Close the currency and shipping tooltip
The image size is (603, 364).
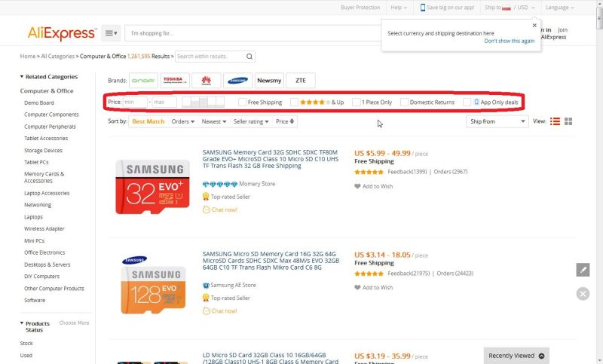click(x=534, y=26)
